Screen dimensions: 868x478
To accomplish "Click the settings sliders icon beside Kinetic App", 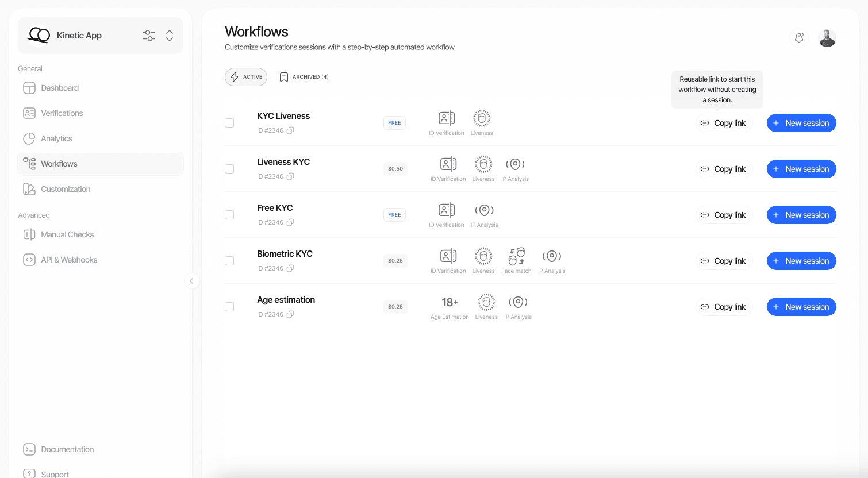I will pos(149,36).
